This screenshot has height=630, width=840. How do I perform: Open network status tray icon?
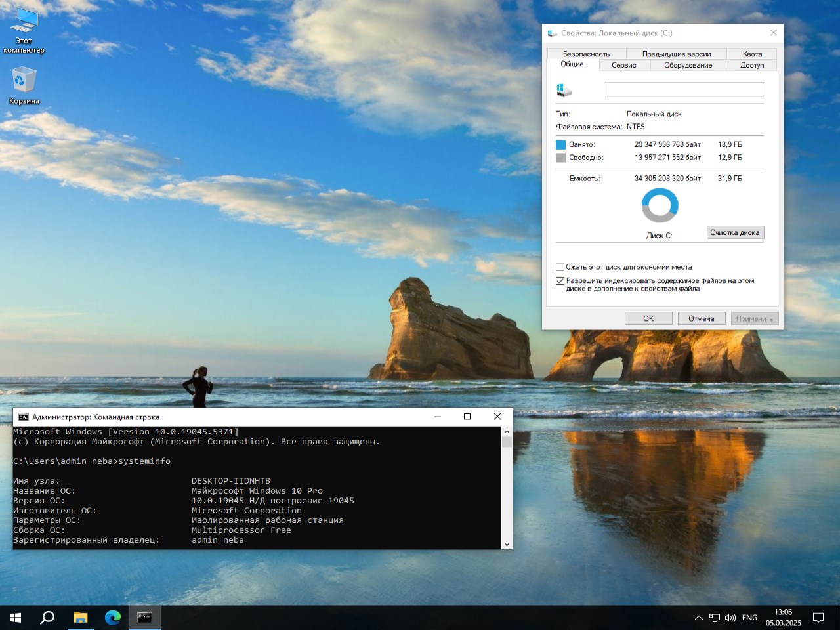coord(715,618)
